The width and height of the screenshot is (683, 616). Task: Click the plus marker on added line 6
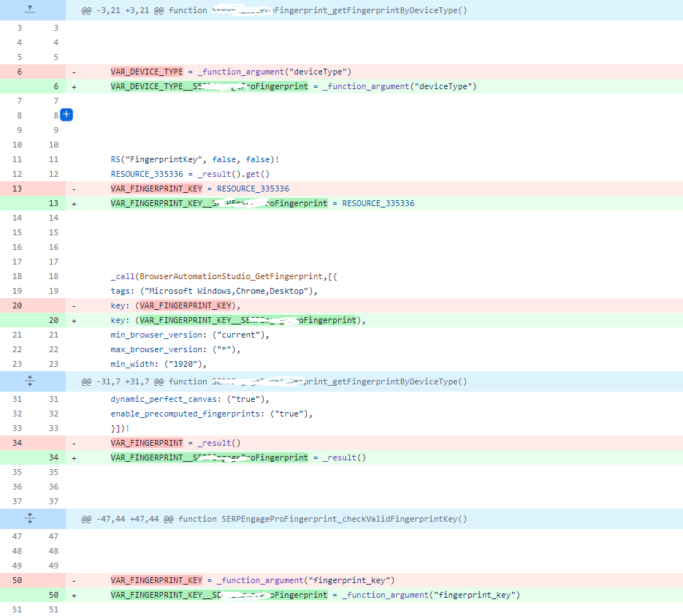click(x=74, y=86)
